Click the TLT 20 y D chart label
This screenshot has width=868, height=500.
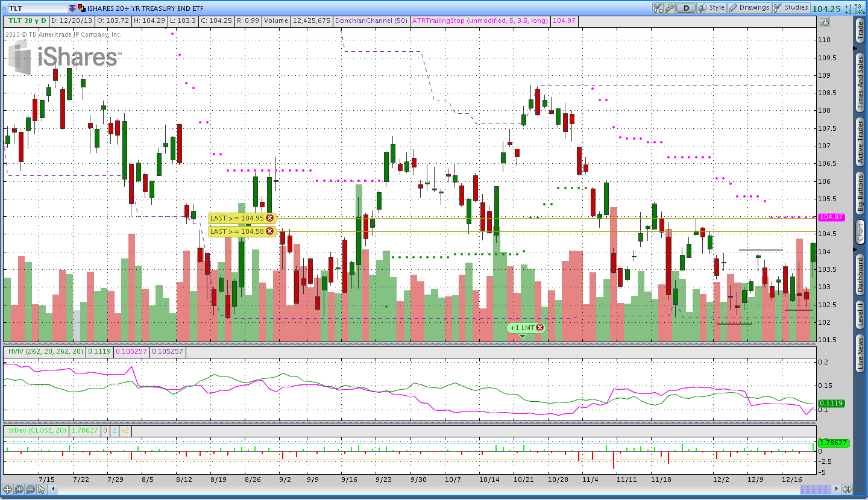click(27, 20)
